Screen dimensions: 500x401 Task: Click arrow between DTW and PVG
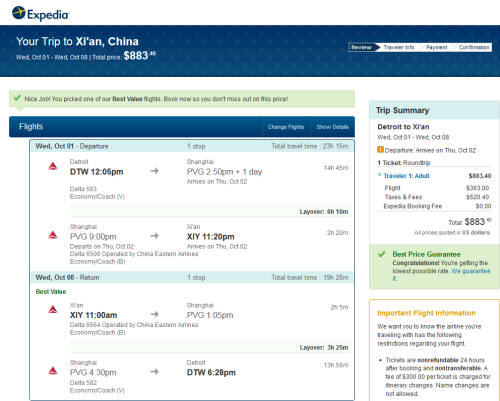(155, 171)
